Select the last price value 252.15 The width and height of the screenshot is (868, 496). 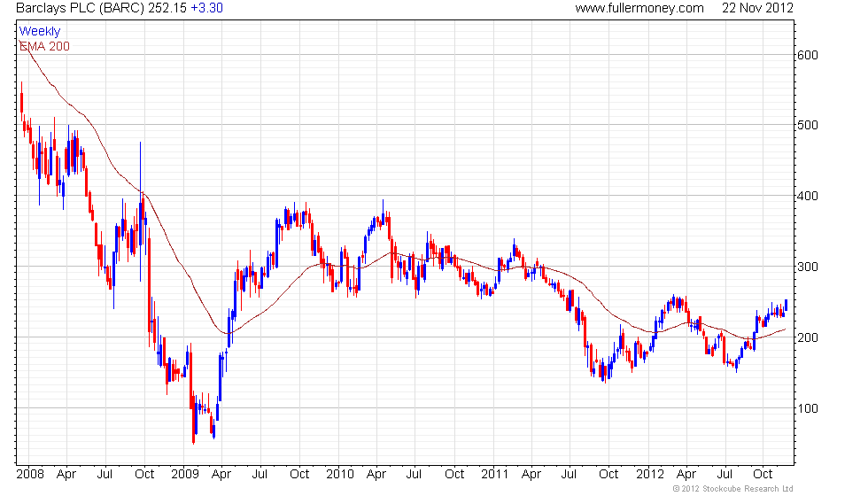coord(167,8)
